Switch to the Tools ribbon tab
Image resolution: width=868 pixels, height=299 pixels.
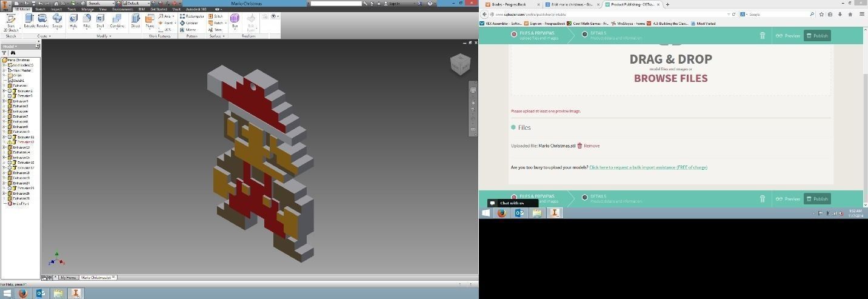tap(72, 10)
